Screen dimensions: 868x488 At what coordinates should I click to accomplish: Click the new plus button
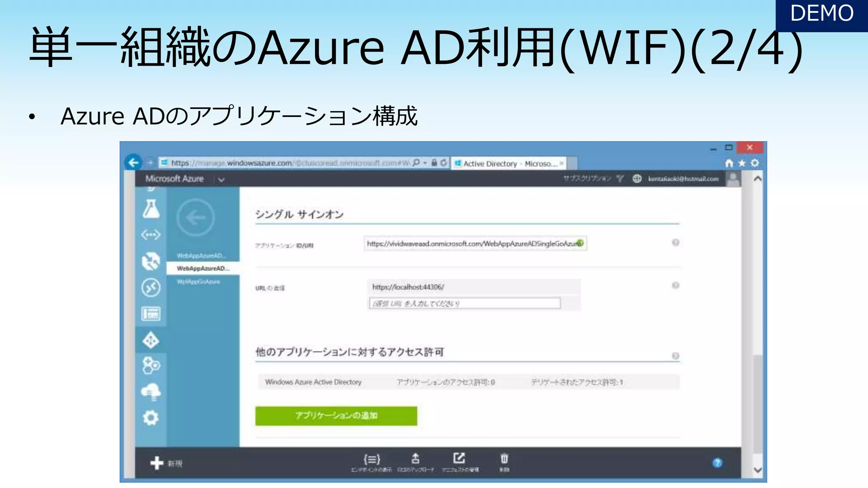pyautogui.click(x=157, y=463)
